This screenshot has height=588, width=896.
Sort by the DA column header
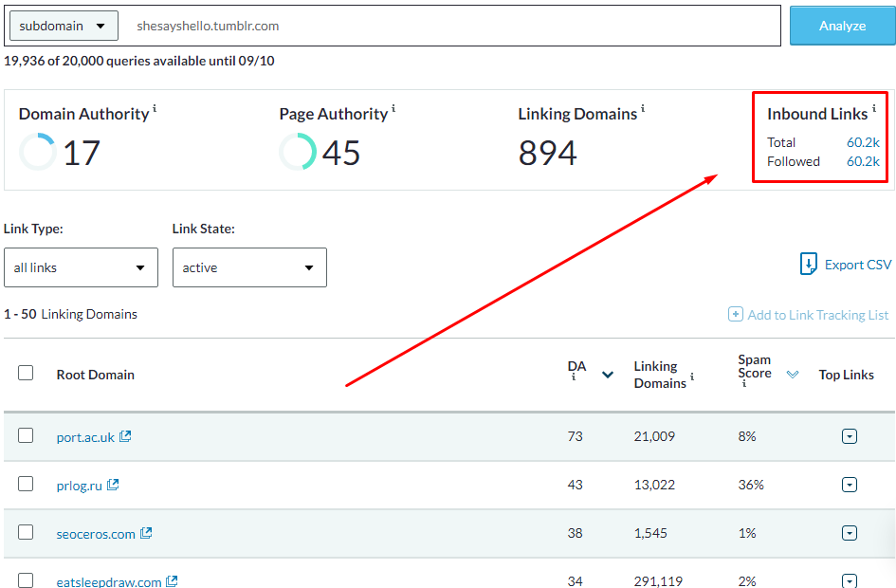click(576, 366)
